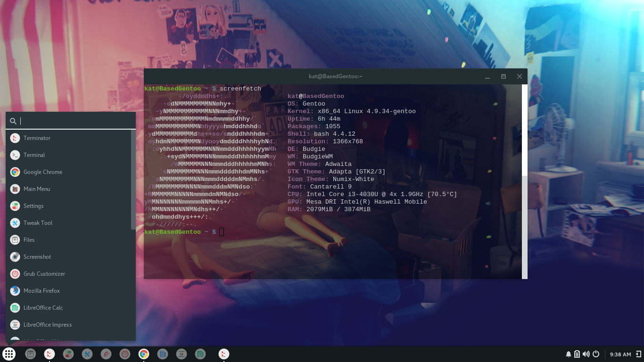Viewport: 644px width, 362px height.
Task: Open the power icon in system tray
Action: (596, 354)
